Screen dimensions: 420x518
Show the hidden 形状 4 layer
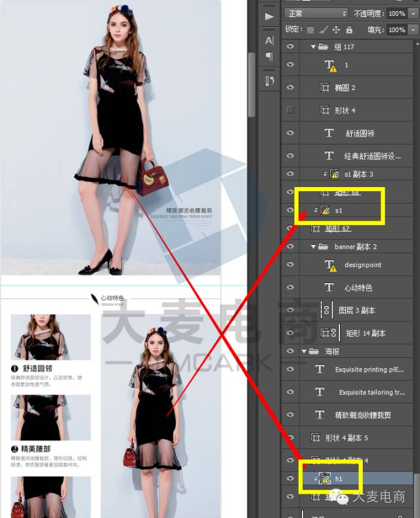290,110
